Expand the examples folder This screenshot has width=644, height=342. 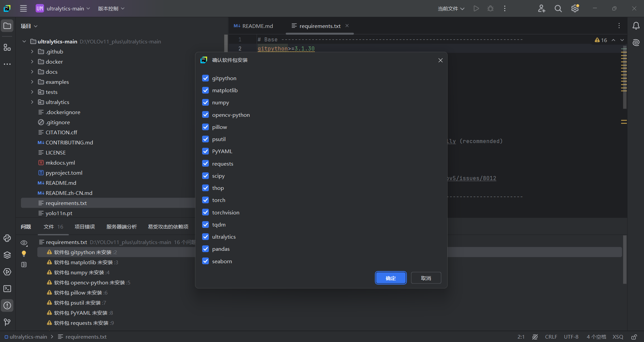tap(32, 82)
